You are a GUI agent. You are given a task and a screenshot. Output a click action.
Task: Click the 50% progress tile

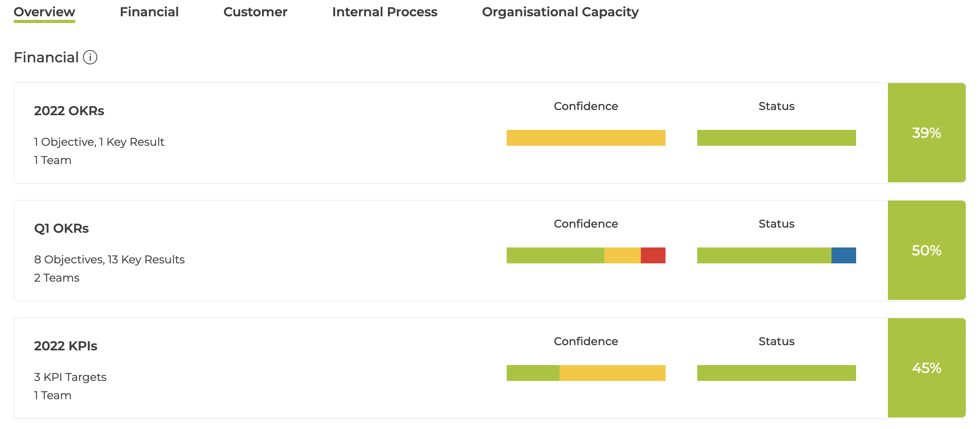[x=927, y=250]
